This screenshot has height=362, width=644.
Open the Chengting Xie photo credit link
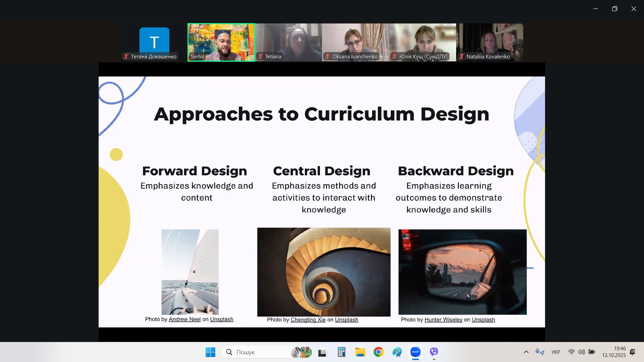click(x=308, y=320)
